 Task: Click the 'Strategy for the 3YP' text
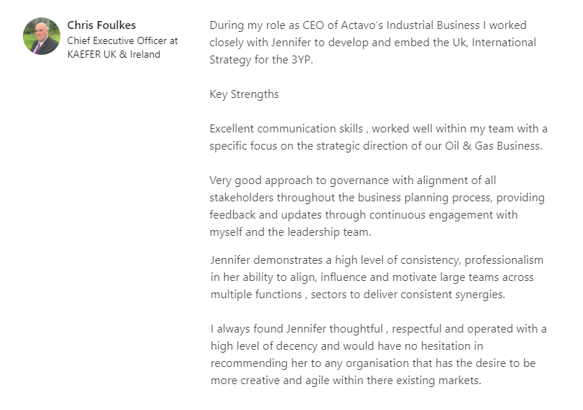point(261,60)
